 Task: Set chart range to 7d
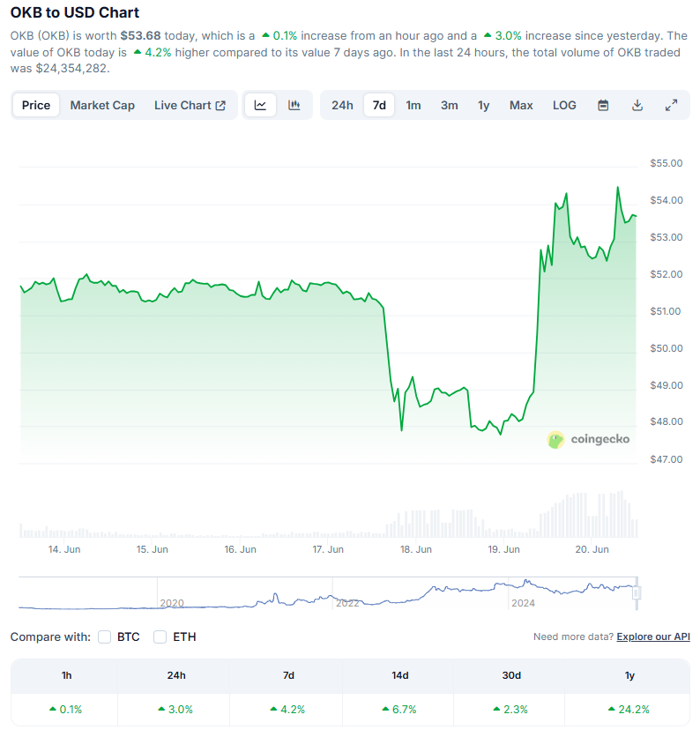[379, 105]
